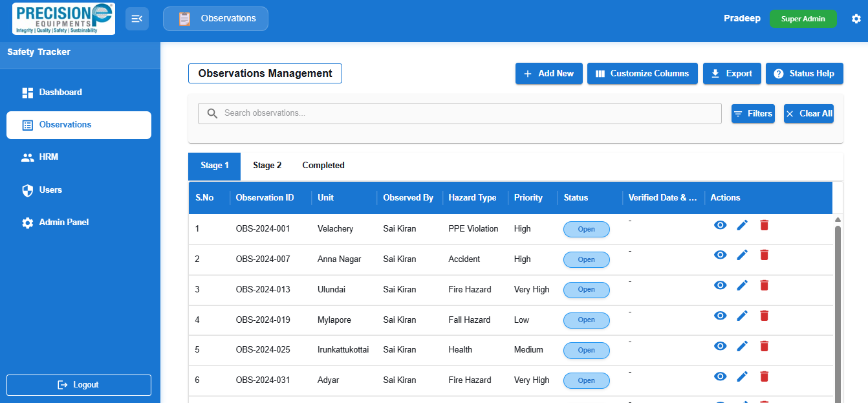Click the trash icon for OBS-2024-031
The height and width of the screenshot is (403, 868).
tap(764, 376)
